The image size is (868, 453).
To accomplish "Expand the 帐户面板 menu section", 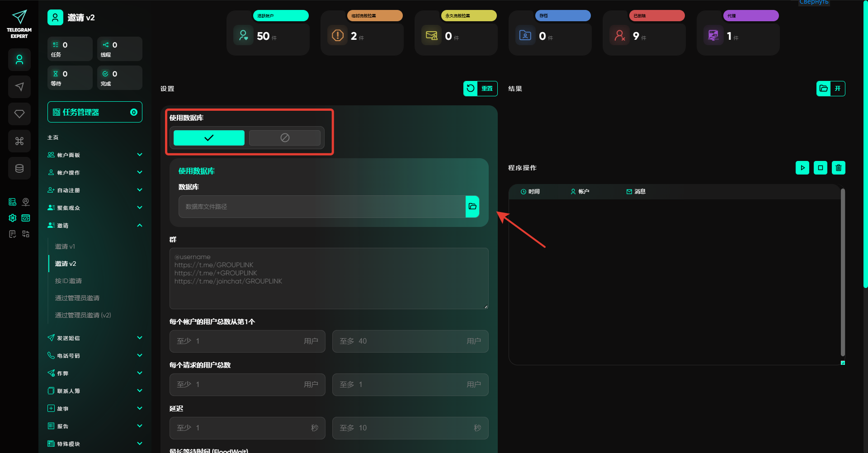I will [95, 155].
